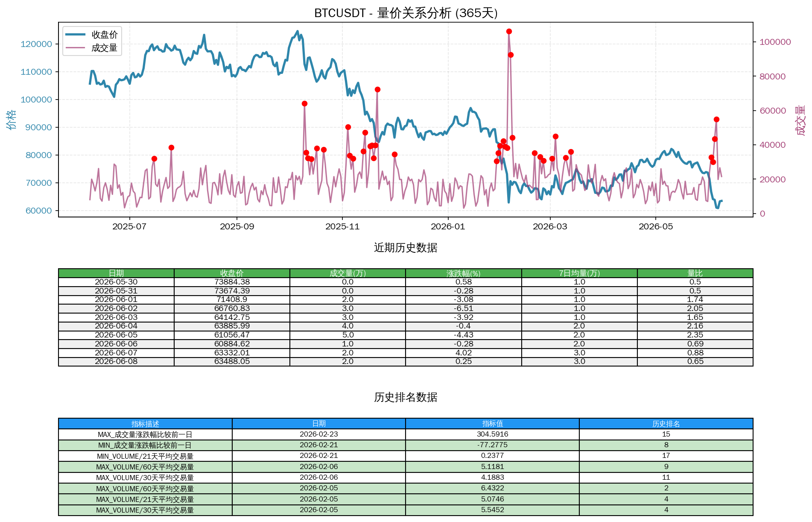Click closing price 66760.83
The image size is (812, 522).
tap(232, 308)
